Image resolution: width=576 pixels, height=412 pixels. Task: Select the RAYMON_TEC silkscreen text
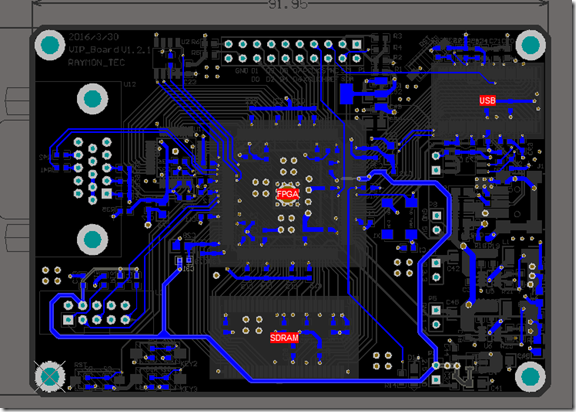tap(96, 62)
